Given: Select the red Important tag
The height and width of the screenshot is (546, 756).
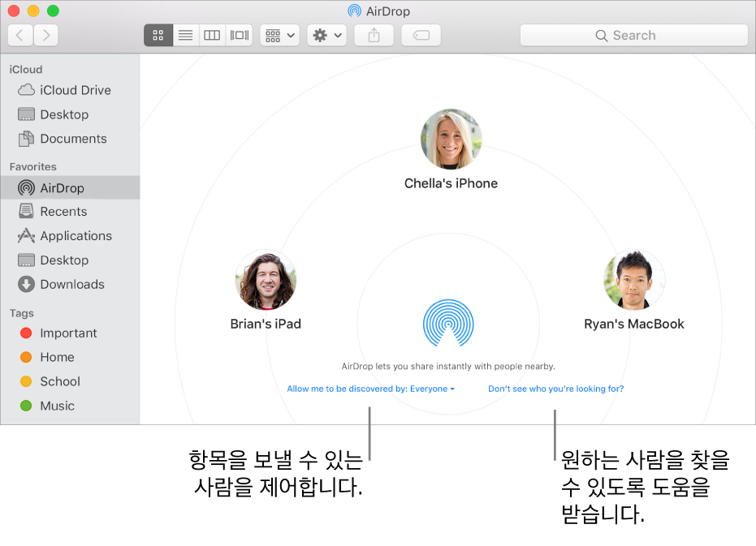Looking at the screenshot, I should pos(70,333).
